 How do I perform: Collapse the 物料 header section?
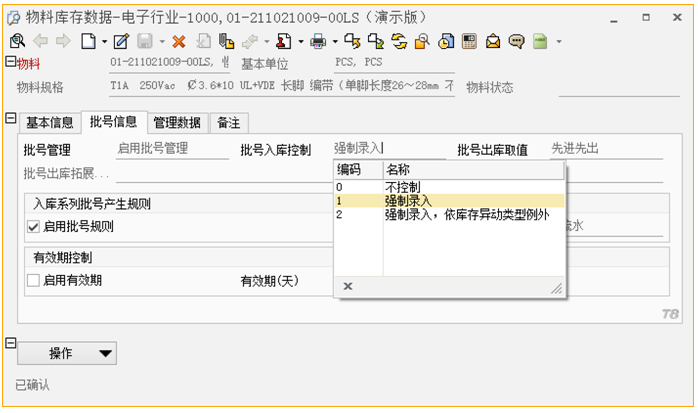pos(10,62)
